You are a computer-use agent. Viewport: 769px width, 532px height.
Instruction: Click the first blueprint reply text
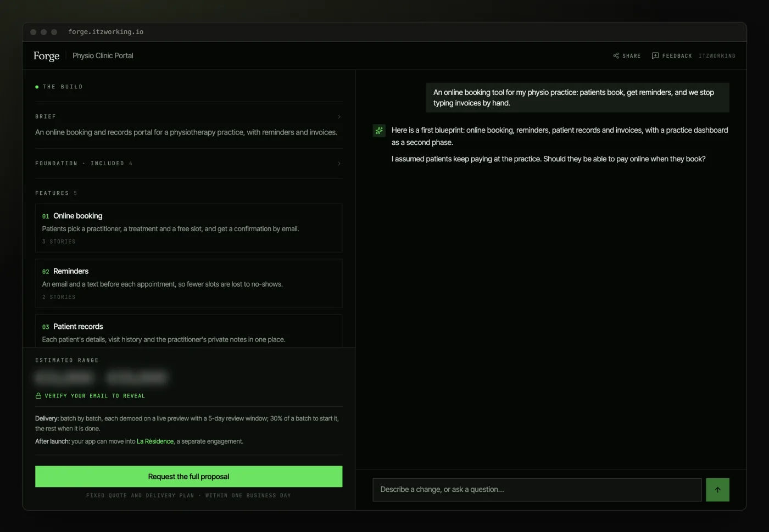coord(560,136)
